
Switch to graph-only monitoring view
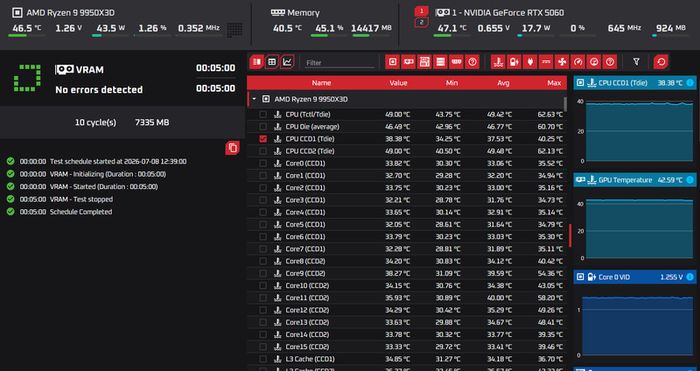pyautogui.click(x=288, y=62)
